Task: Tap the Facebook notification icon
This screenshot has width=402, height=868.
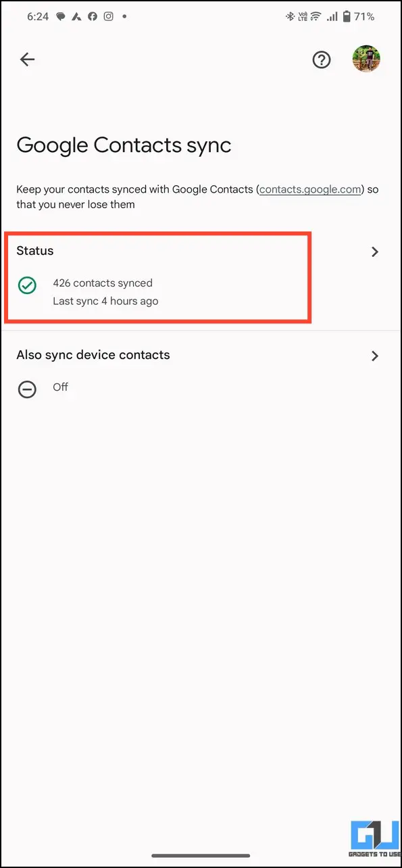Action: (x=91, y=16)
